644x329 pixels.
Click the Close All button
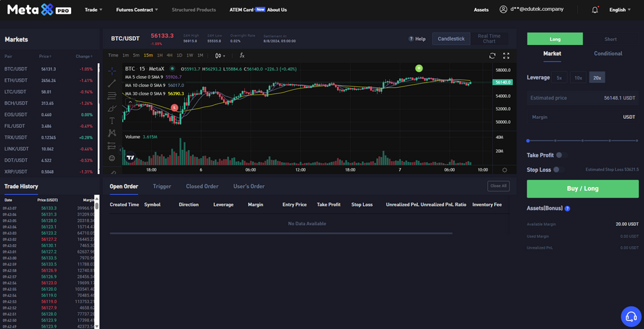(498, 186)
